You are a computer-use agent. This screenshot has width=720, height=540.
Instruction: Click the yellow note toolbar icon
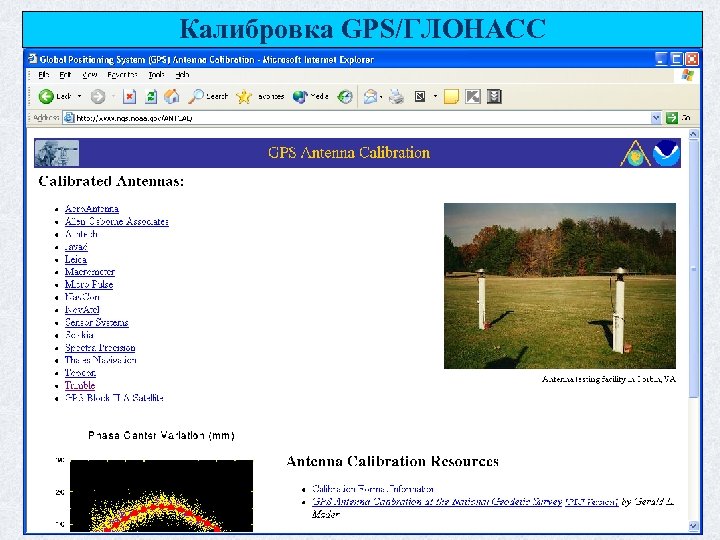click(451, 96)
